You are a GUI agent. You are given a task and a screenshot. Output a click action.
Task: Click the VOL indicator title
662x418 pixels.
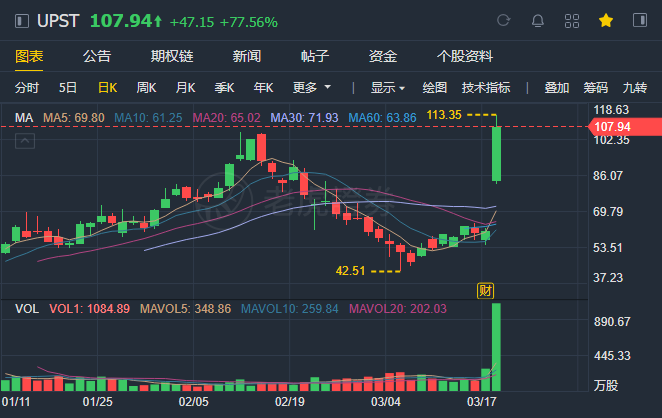click(x=27, y=309)
